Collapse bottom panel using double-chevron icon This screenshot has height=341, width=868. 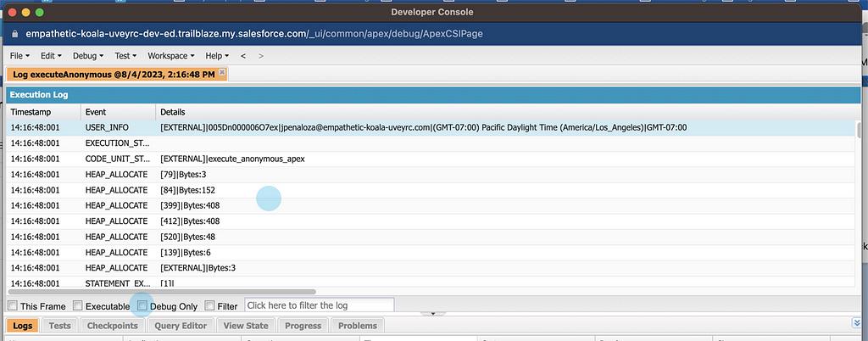point(855,325)
